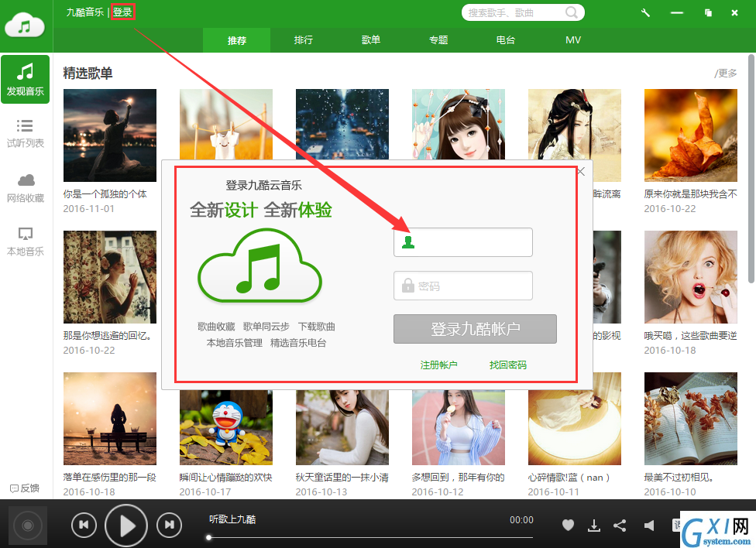Focus the 密码 password field
Viewport: 756px width, 548px height.
(x=463, y=286)
